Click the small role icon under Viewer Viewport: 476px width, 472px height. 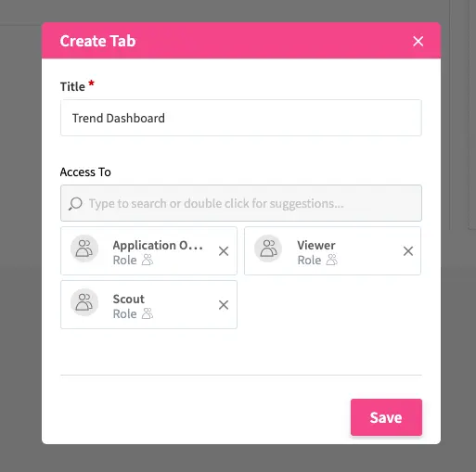(332, 260)
